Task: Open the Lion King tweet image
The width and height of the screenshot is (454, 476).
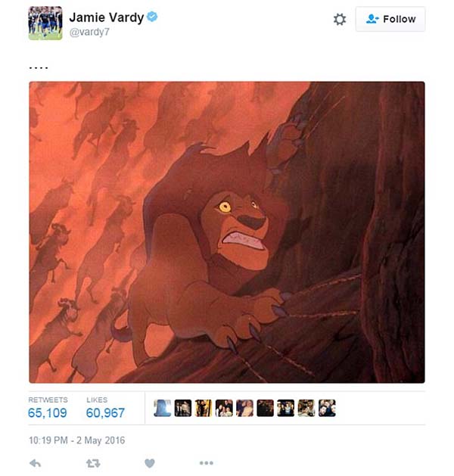Action: [227, 232]
